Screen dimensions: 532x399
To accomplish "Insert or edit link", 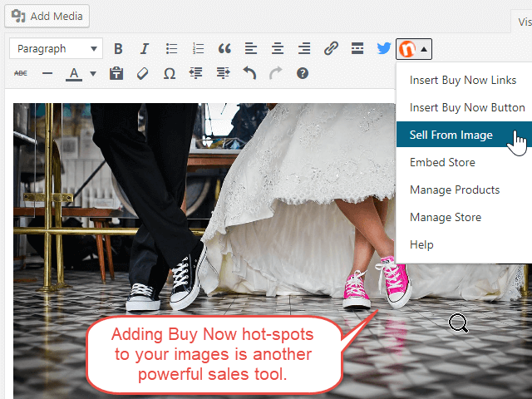I will [331, 49].
